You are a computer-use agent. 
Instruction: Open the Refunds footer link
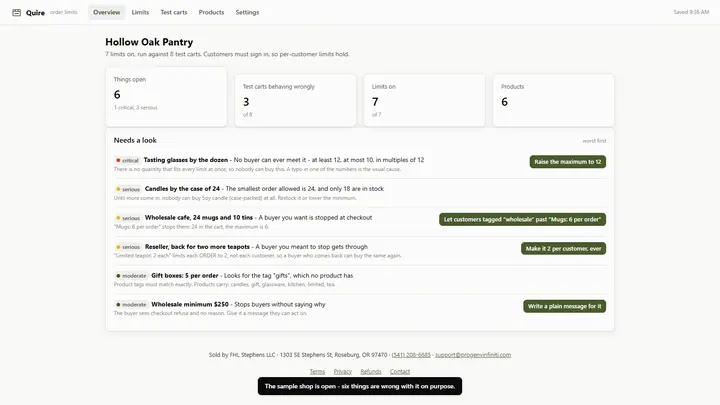pos(371,371)
